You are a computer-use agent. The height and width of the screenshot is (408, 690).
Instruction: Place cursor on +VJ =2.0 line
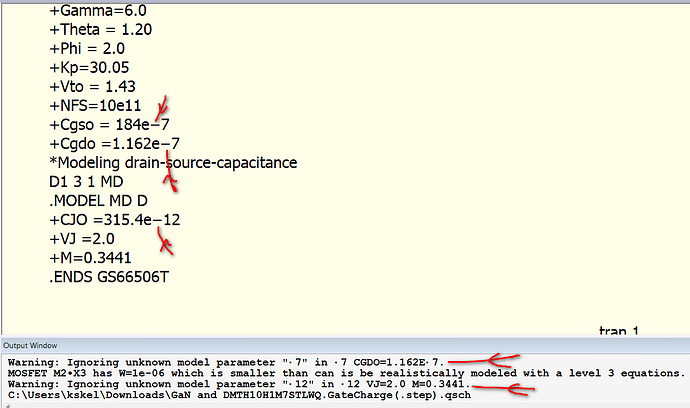(85, 239)
